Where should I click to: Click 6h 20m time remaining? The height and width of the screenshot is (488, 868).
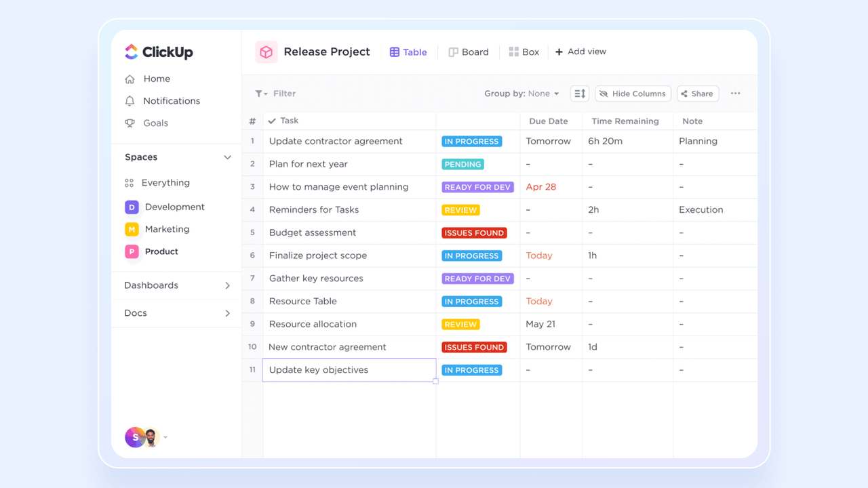(605, 141)
